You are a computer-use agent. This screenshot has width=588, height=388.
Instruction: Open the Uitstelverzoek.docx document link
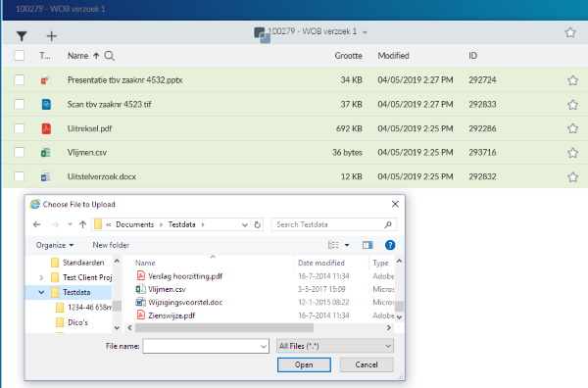point(102,176)
